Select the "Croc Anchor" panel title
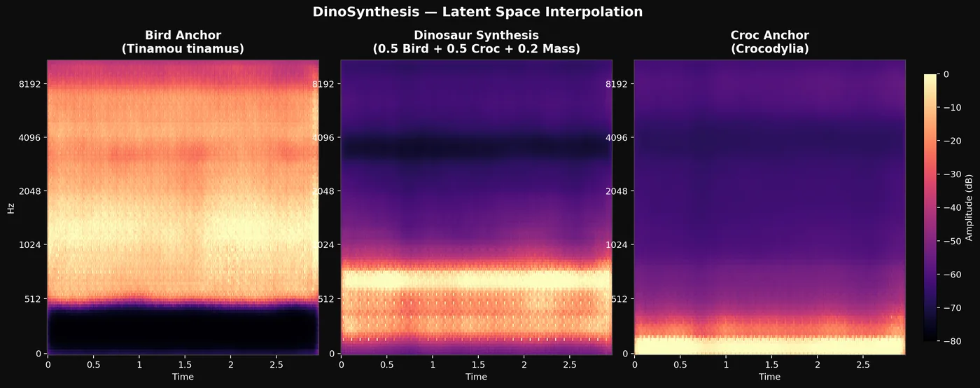This screenshot has height=388, width=980. point(769,35)
